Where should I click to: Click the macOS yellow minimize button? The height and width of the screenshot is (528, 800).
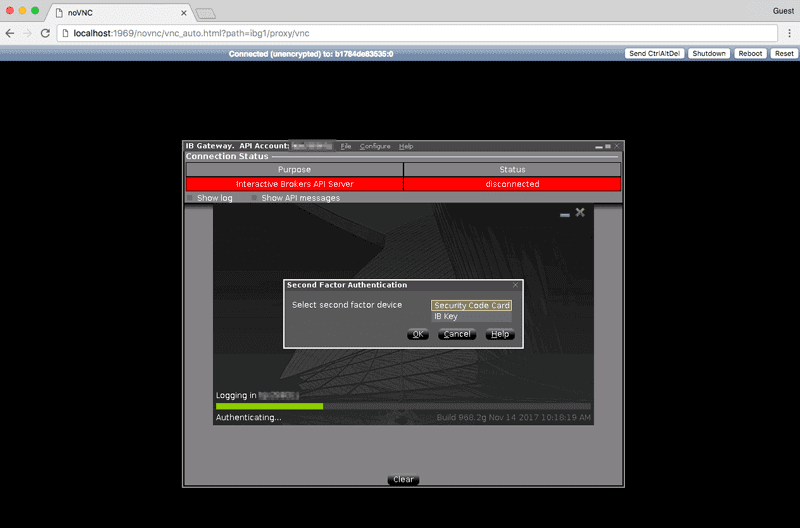click(x=22, y=10)
